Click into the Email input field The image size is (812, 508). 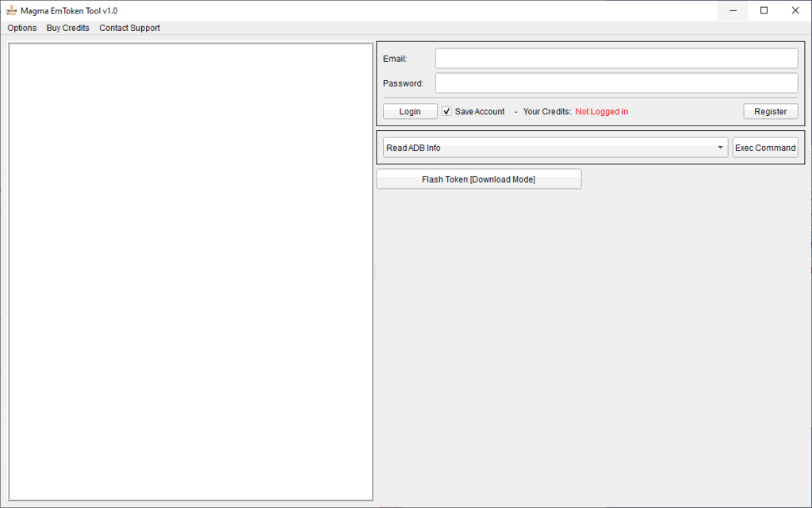(616, 59)
